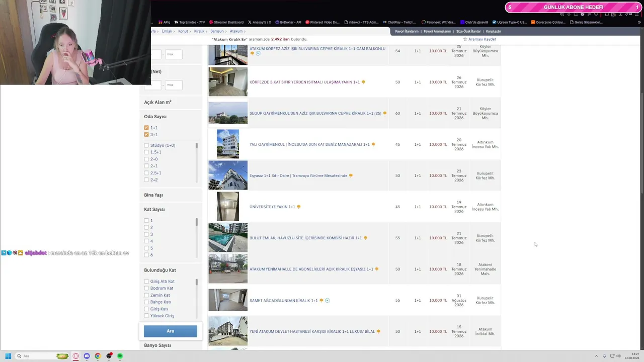Viewport: 644px width, 362px height.
Task: Click the Windows taskbar search box
Action: pyautogui.click(x=42, y=356)
